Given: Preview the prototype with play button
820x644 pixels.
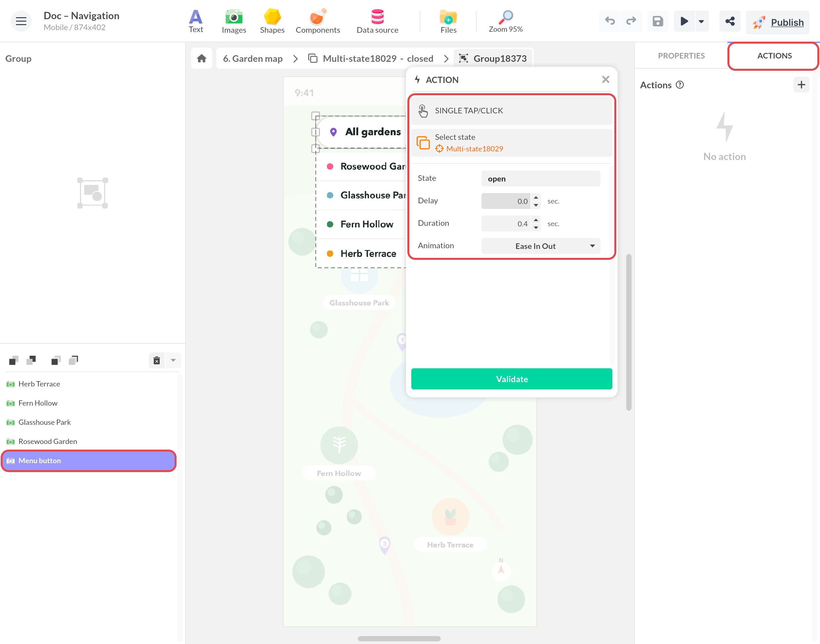Looking at the screenshot, I should pyautogui.click(x=684, y=21).
